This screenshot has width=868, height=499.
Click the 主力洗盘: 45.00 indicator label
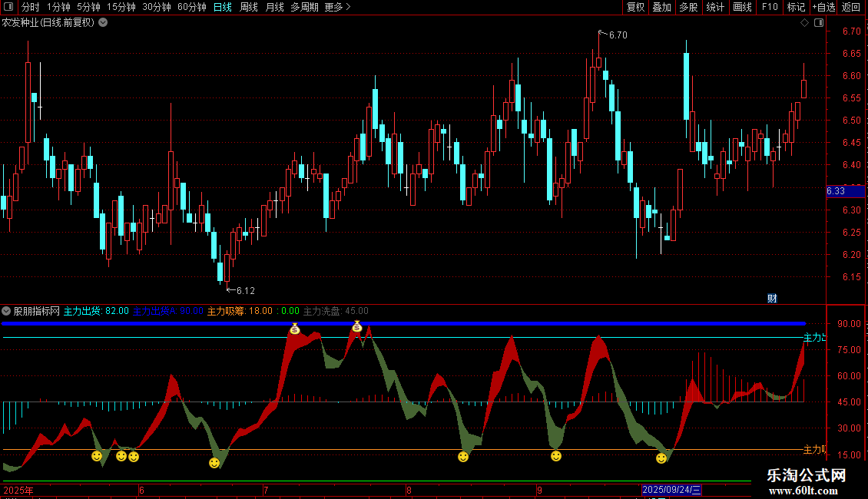336,312
